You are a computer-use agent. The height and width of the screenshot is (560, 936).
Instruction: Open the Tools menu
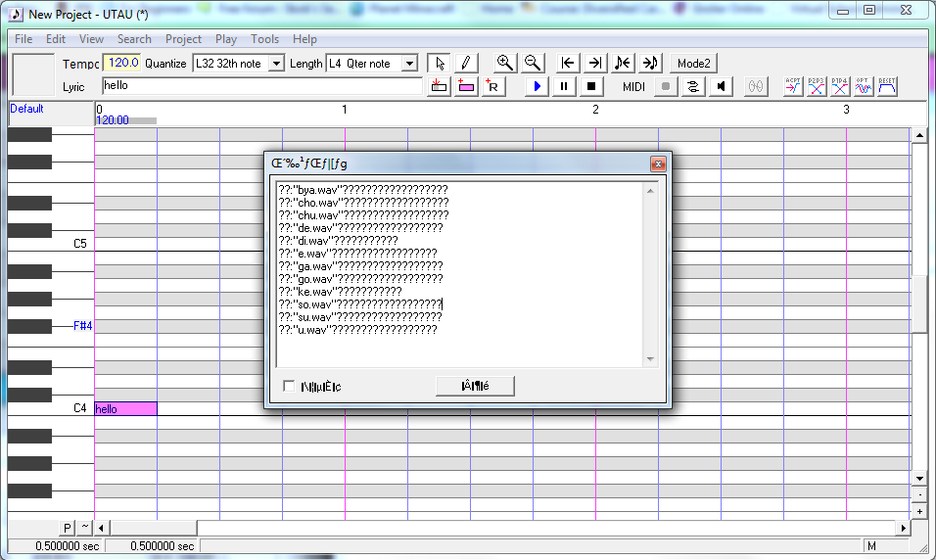(x=264, y=39)
